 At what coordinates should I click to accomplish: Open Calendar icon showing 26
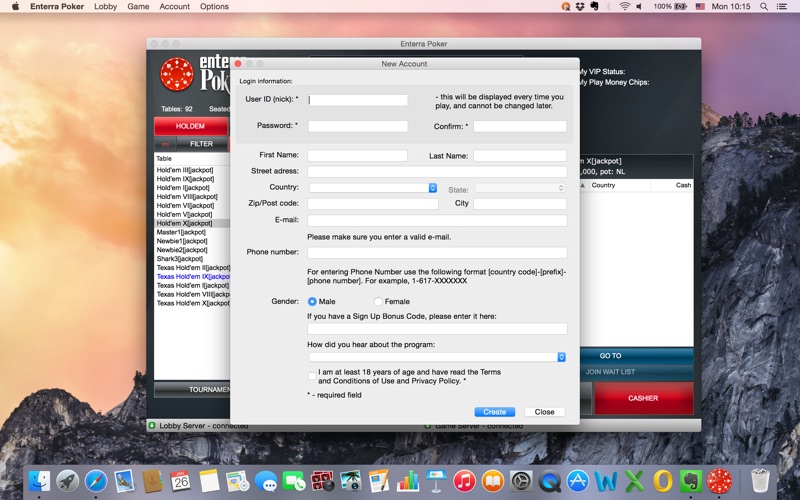[180, 481]
